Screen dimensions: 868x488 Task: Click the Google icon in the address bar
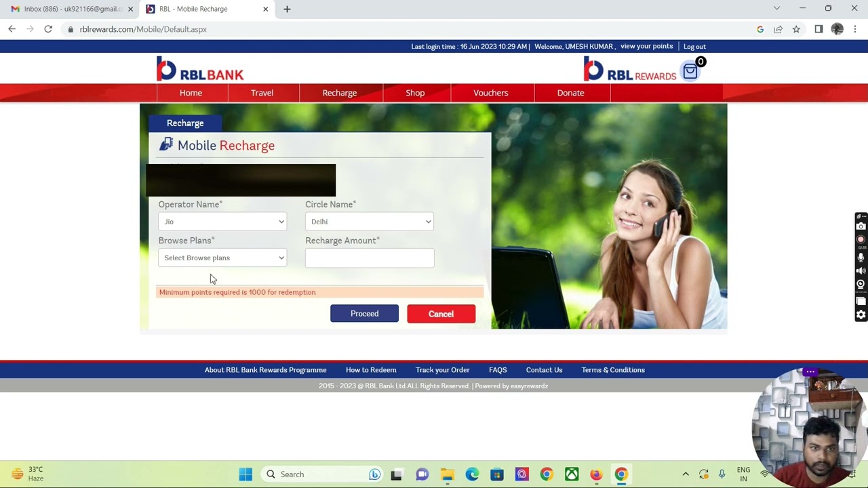[x=760, y=29]
